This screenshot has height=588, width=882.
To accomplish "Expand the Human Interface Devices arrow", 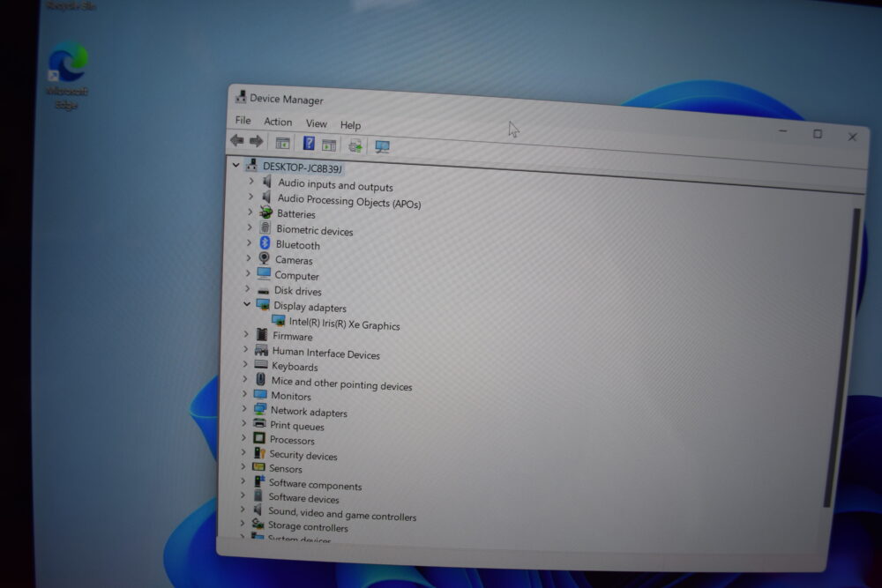I will tap(245, 349).
